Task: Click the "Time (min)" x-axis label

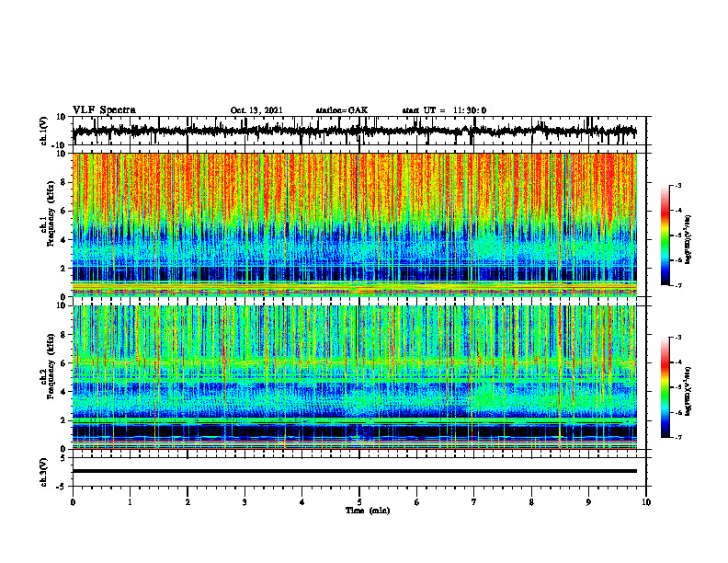Action: [368, 511]
